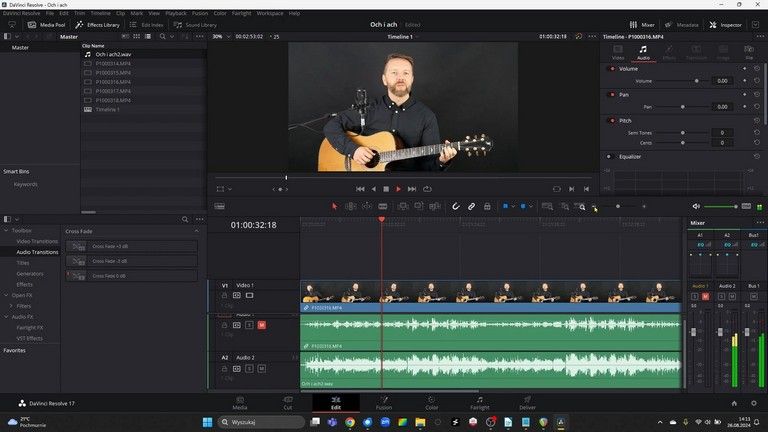Image resolution: width=768 pixels, height=432 pixels.
Task: Open the viewer zoom 30% dropdown
Action: (219, 36)
